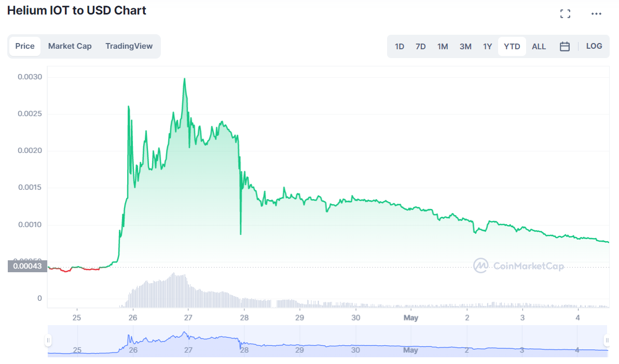Image resolution: width=619 pixels, height=364 pixels.
Task: Open the fullscreen chart view
Action: point(565,13)
